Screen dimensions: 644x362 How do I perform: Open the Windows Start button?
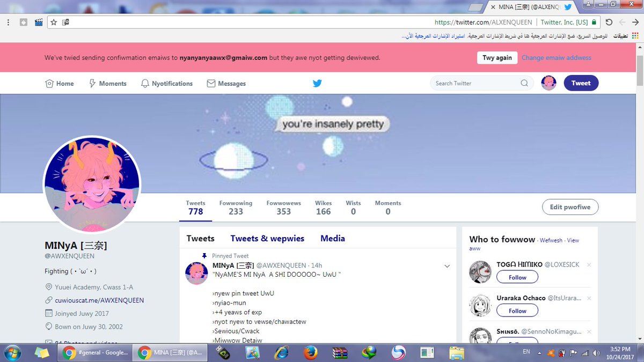point(12,352)
